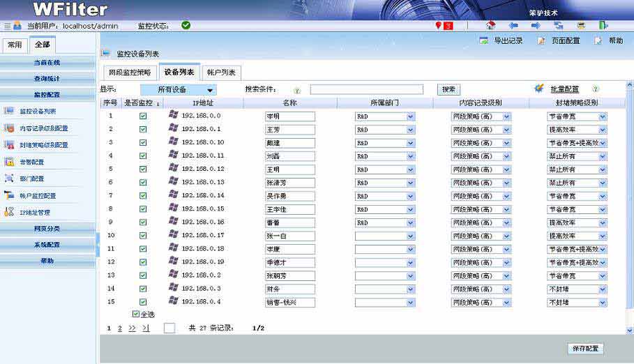Click the back arrow icon

(513, 26)
